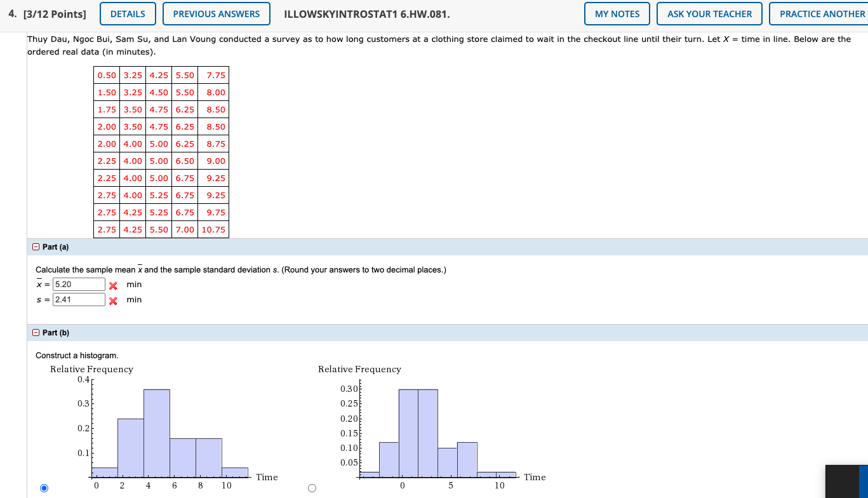Click the red X beside standard deviation
Viewport: 868px width, 498px height.
113,300
